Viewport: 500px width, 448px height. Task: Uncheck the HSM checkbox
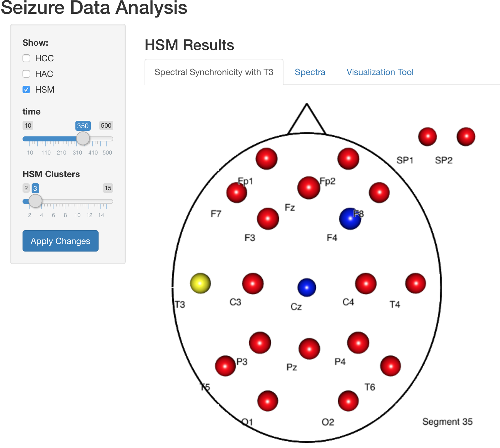(x=27, y=90)
